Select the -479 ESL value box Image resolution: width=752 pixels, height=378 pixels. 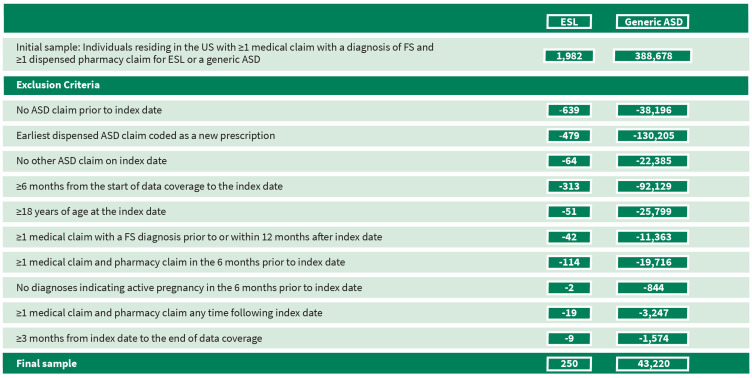(569, 136)
